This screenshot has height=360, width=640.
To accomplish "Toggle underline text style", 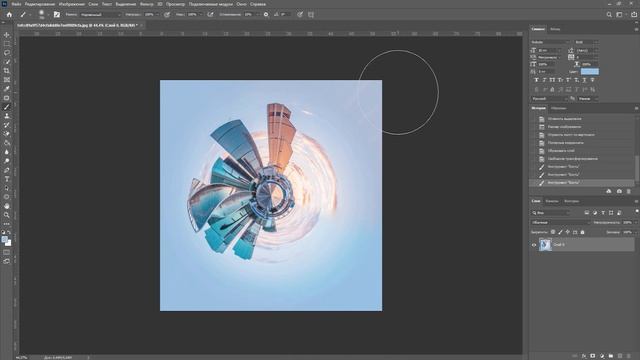I will 584,80.
